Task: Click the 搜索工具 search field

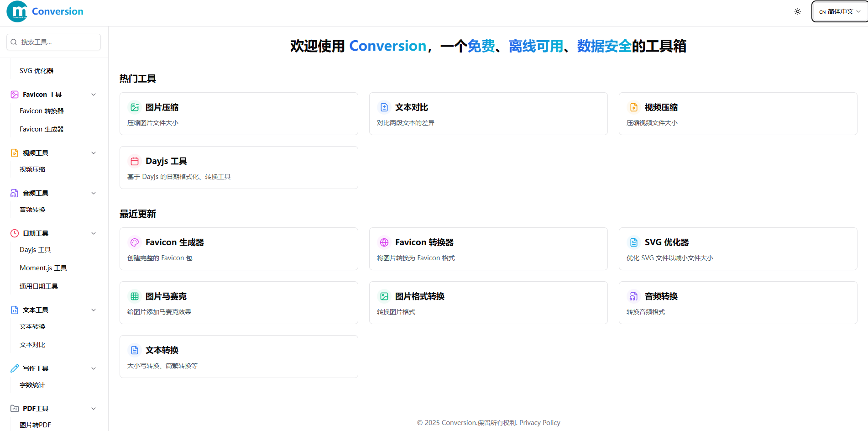Action: (54, 42)
